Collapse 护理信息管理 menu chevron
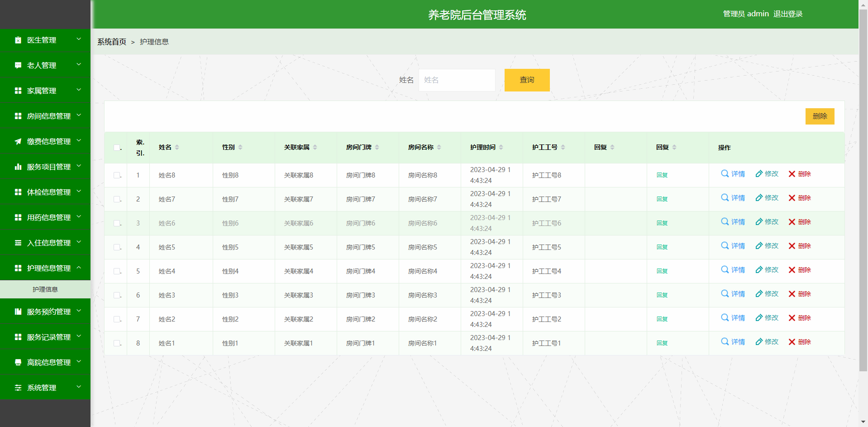The width and height of the screenshot is (868, 427). (79, 268)
